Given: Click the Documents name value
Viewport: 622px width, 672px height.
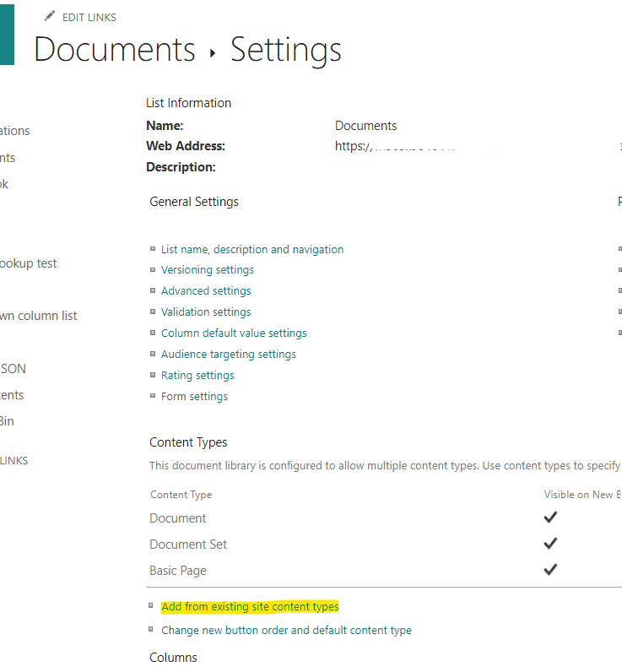Looking at the screenshot, I should point(365,126).
